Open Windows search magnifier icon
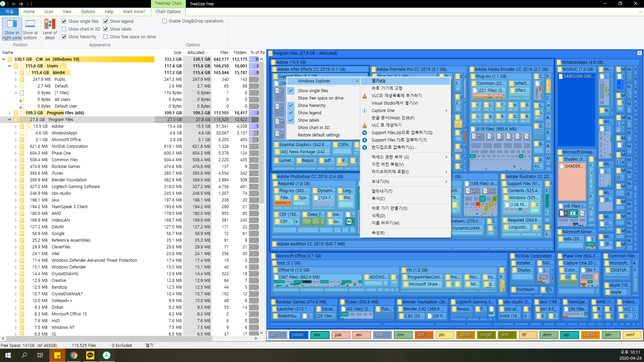The image size is (644, 362). (x=24, y=355)
